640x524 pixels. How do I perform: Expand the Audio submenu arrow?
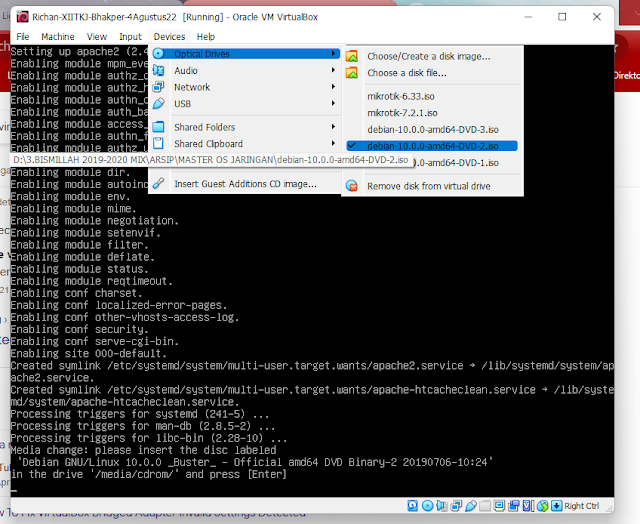(x=333, y=70)
